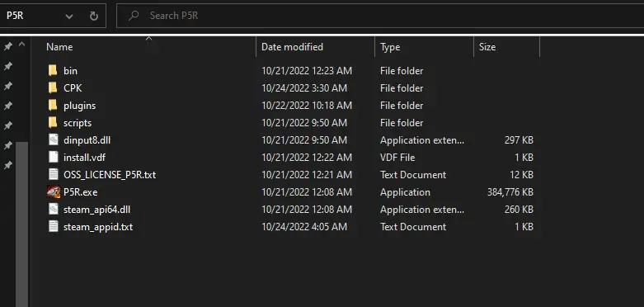The image size is (644, 307).
Task: Click the plugins folder icon
Action: tap(53, 105)
